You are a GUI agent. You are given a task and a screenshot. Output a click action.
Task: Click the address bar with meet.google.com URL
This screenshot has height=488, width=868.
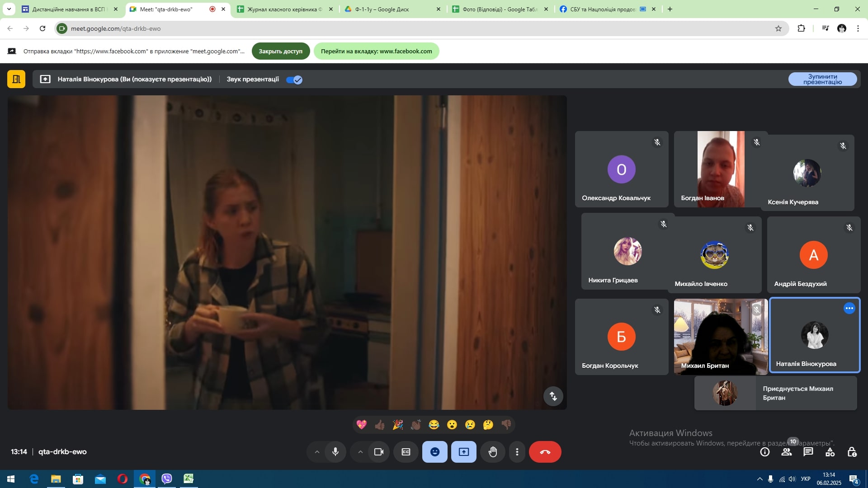[x=420, y=28]
